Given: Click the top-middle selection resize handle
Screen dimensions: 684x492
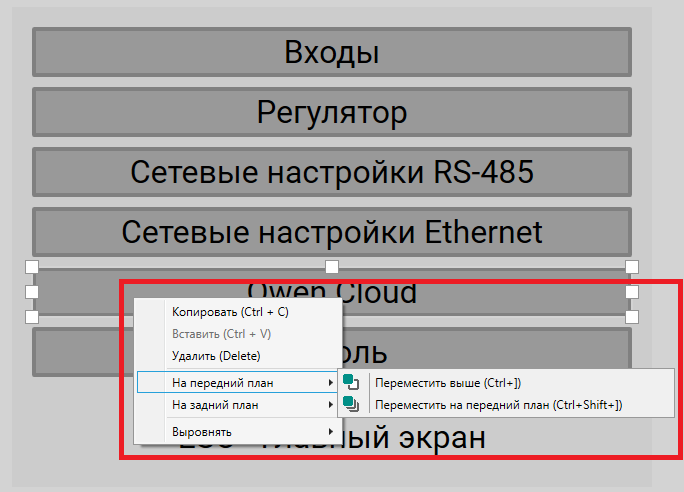Looking at the screenshot, I should [x=332, y=267].
